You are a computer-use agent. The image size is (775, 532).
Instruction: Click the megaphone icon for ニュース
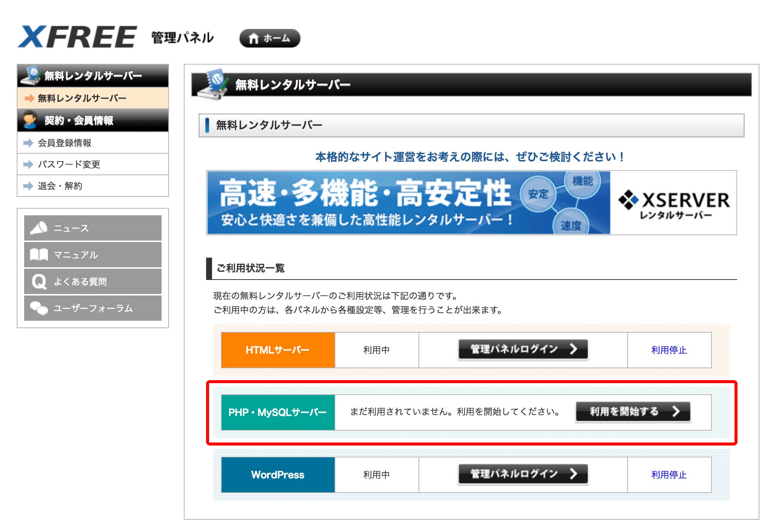[39, 228]
